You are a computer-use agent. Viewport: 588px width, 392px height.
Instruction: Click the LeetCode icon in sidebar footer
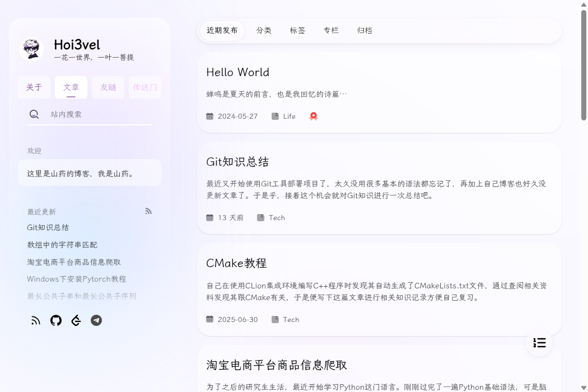click(x=76, y=320)
